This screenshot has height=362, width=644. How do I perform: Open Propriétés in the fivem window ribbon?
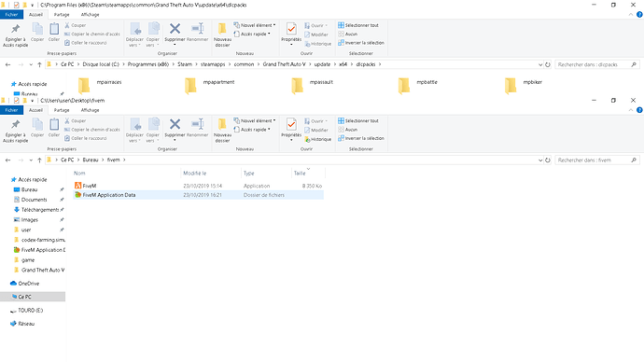[291, 130]
